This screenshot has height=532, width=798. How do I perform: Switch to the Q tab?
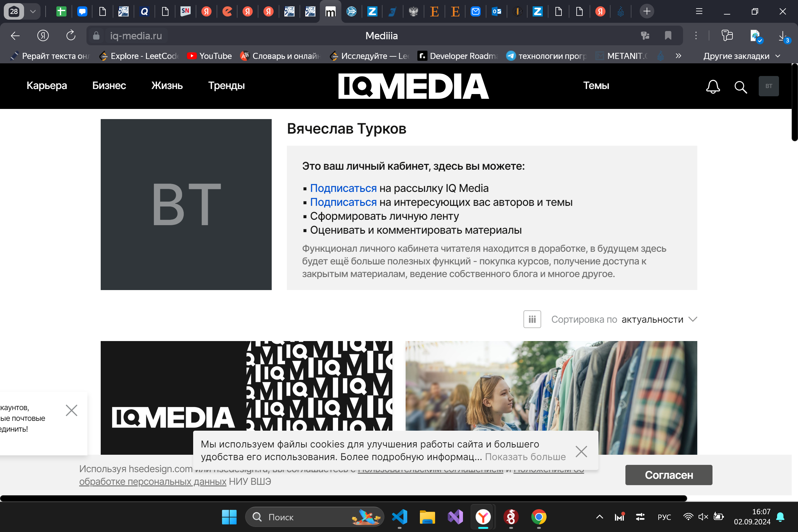point(144,11)
